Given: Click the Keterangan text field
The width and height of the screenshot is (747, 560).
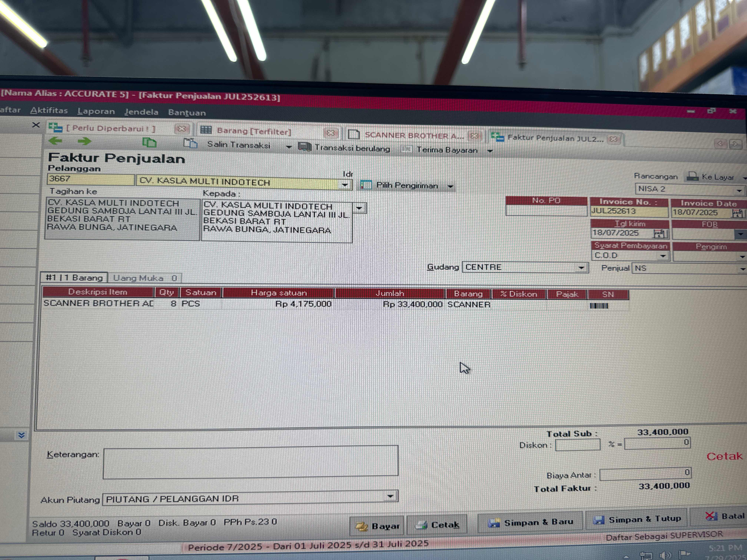Looking at the screenshot, I should 251,461.
